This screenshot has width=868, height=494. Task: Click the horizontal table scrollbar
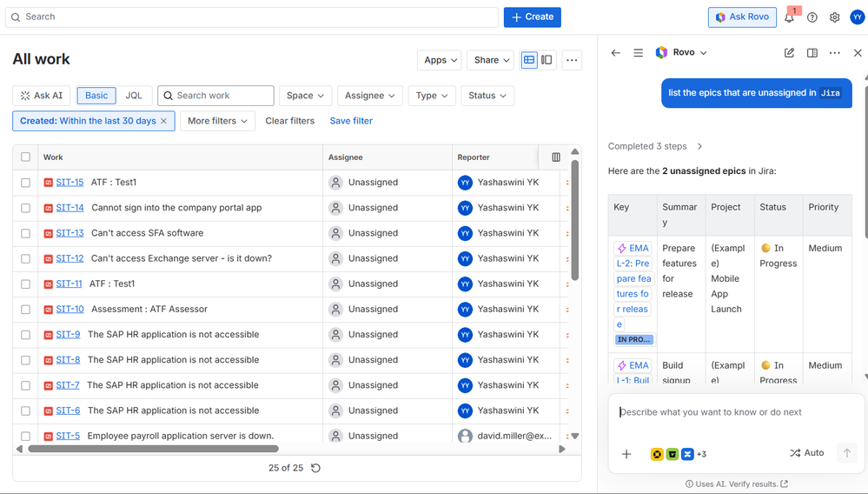(153, 449)
